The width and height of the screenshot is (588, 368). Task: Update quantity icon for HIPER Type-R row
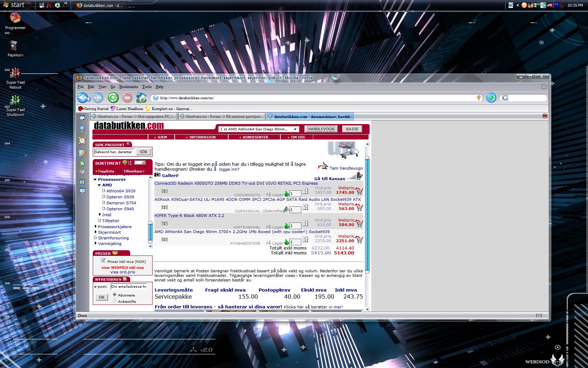tap(305, 223)
